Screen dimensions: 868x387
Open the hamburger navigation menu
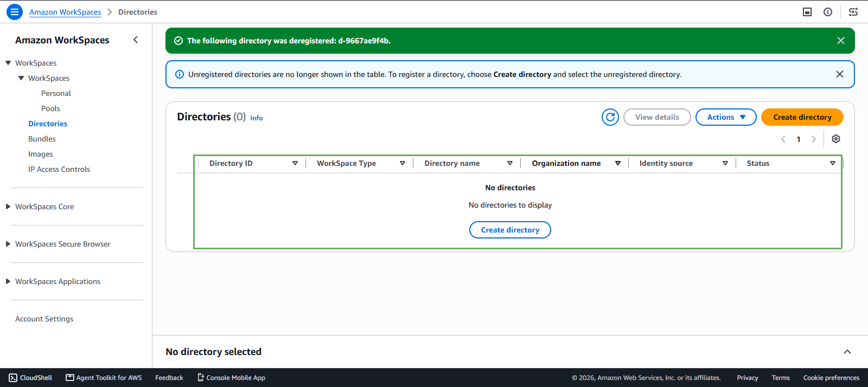click(15, 12)
